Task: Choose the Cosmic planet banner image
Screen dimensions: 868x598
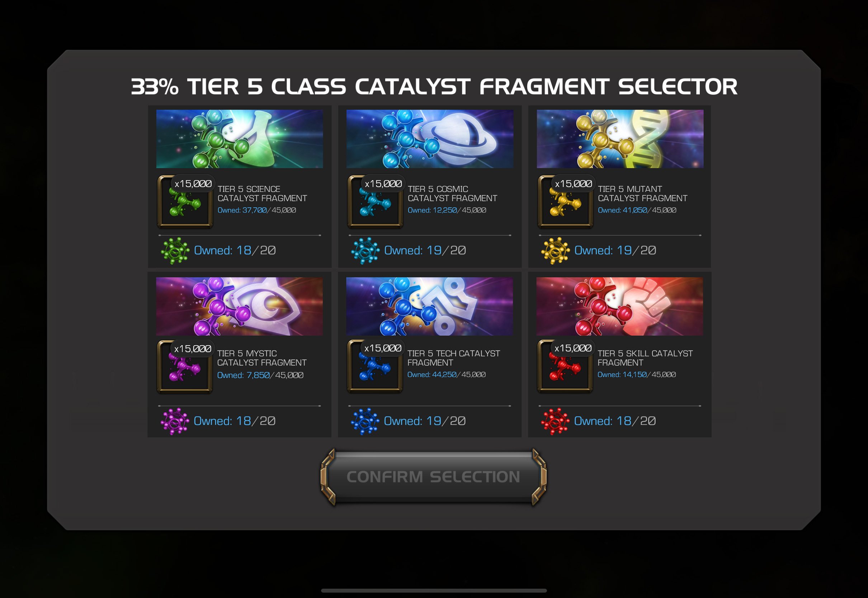Action: tap(430, 139)
